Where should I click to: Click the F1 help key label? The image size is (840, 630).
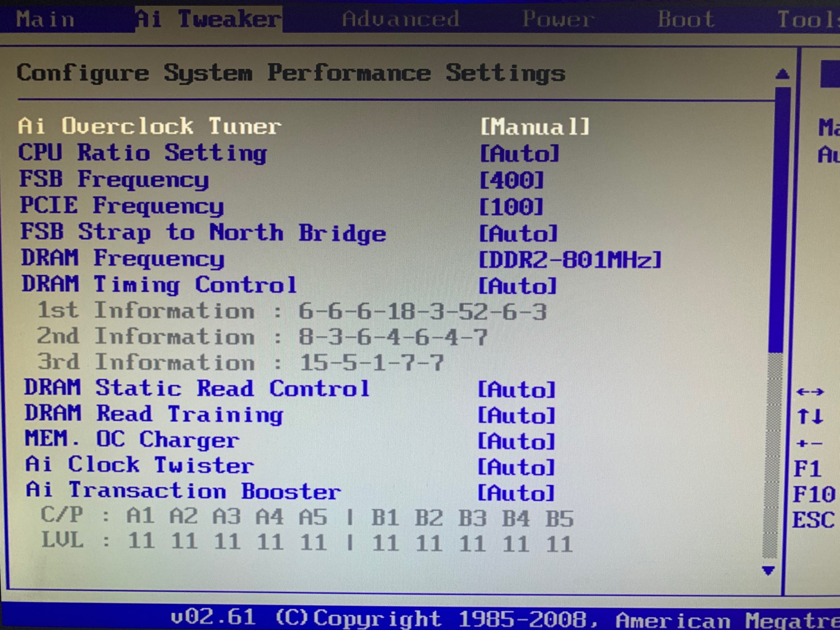pyautogui.click(x=807, y=468)
